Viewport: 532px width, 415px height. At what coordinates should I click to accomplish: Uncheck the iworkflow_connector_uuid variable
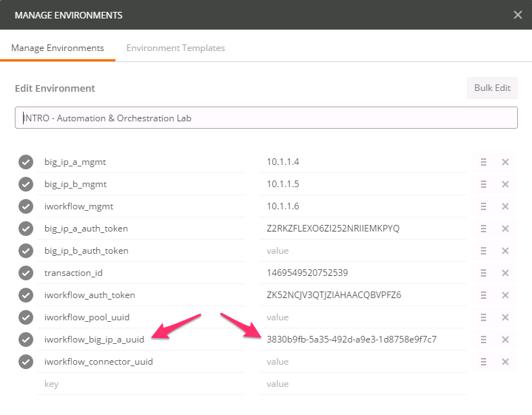[26, 362]
